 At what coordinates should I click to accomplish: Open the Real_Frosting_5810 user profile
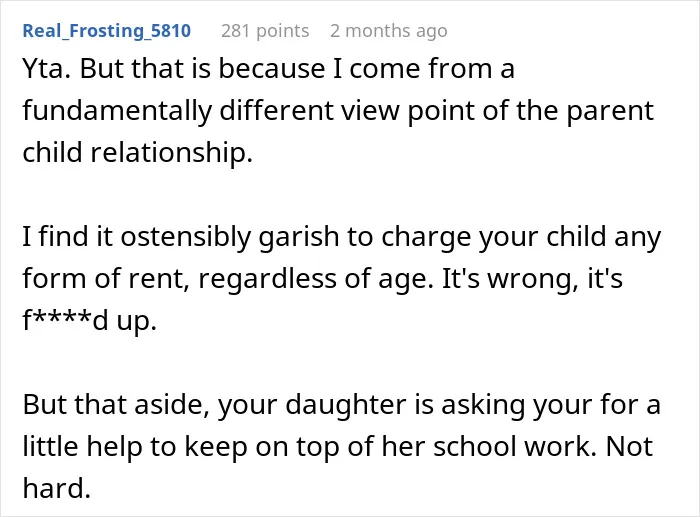(x=107, y=31)
